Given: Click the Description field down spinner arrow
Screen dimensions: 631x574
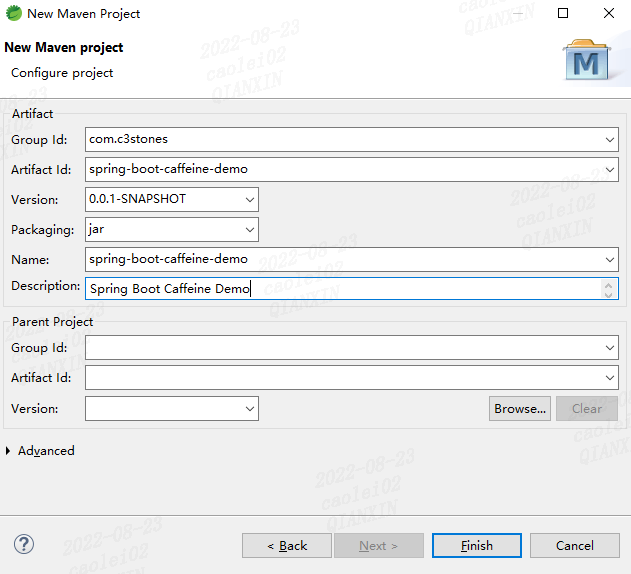Looking at the screenshot, I should (x=608, y=294).
